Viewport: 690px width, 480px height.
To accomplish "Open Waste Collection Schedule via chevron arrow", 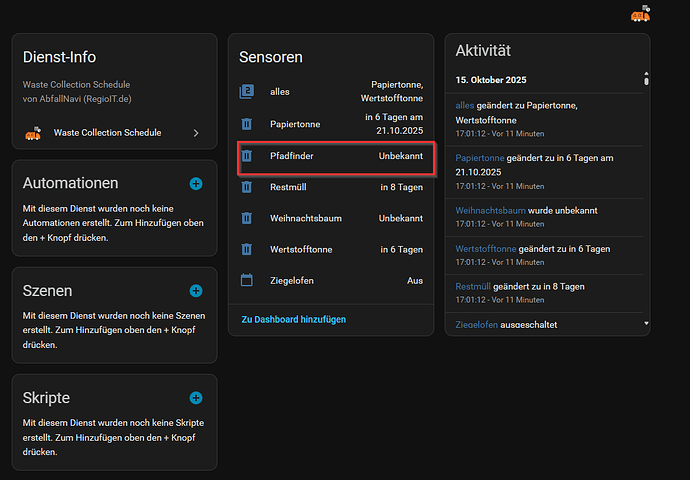I will (x=196, y=132).
